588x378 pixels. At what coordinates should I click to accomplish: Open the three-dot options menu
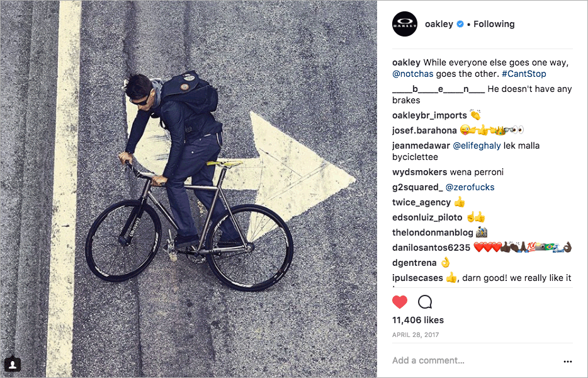point(568,362)
